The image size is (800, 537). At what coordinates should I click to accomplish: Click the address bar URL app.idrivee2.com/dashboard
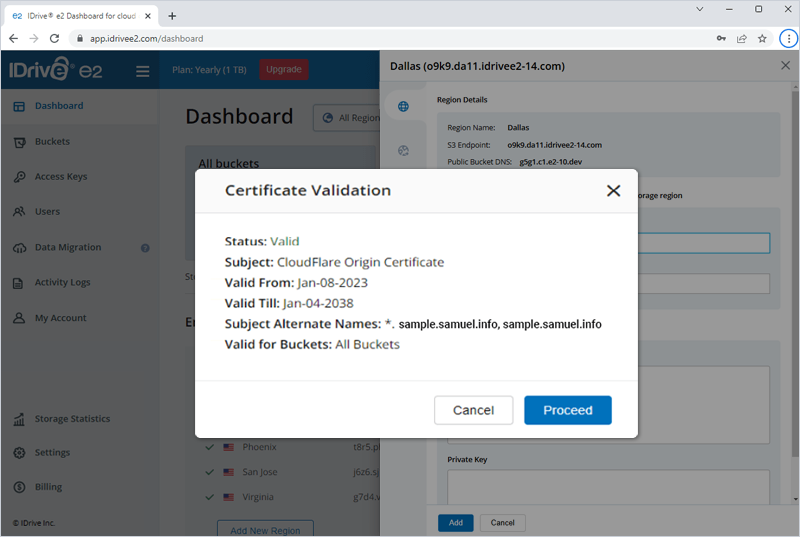click(146, 39)
